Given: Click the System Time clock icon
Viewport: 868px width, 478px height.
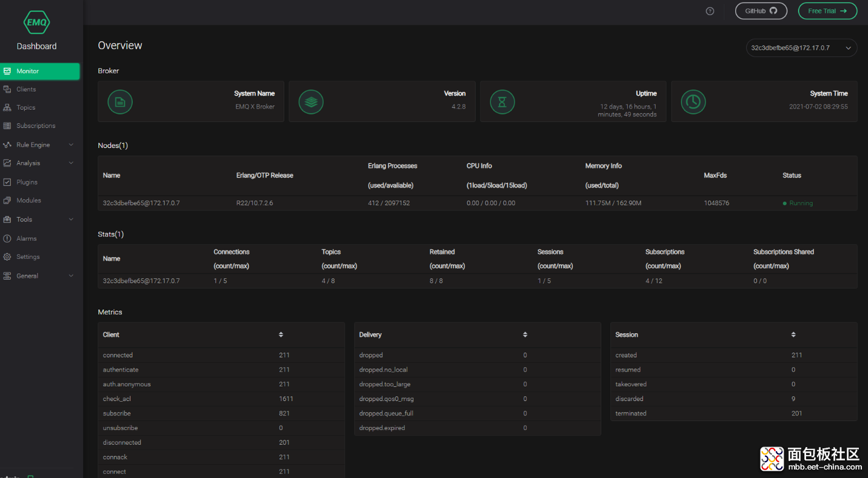Looking at the screenshot, I should (x=693, y=102).
